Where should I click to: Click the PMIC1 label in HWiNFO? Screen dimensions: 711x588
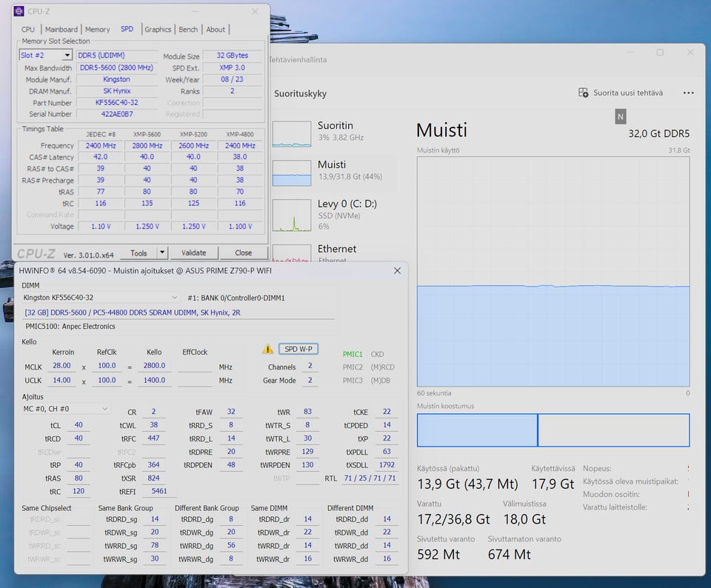click(353, 354)
